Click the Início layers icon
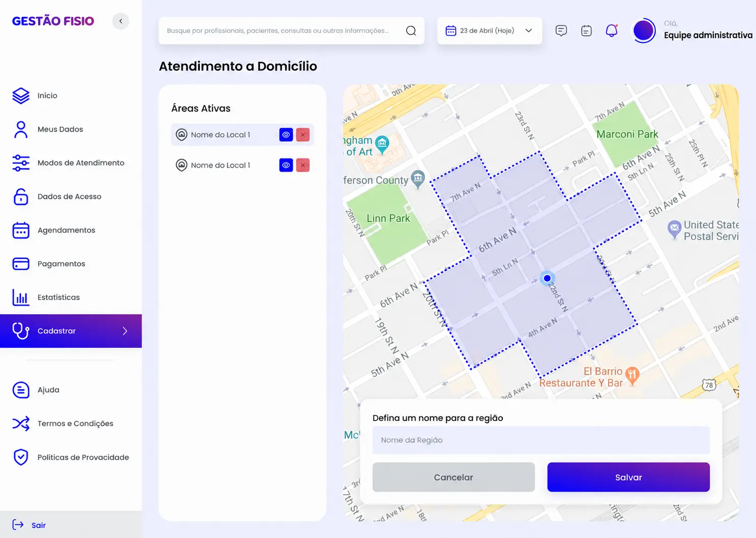The width and height of the screenshot is (756, 538). coord(21,96)
